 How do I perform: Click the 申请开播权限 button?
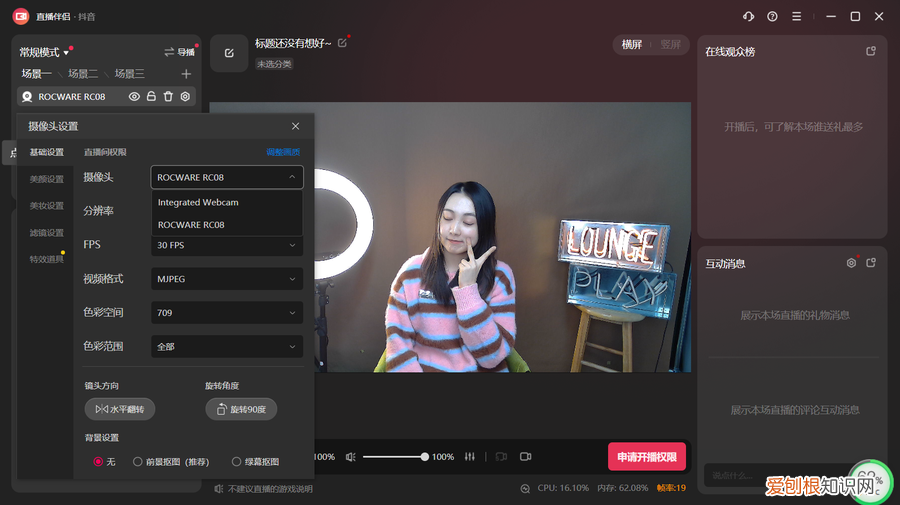(647, 457)
